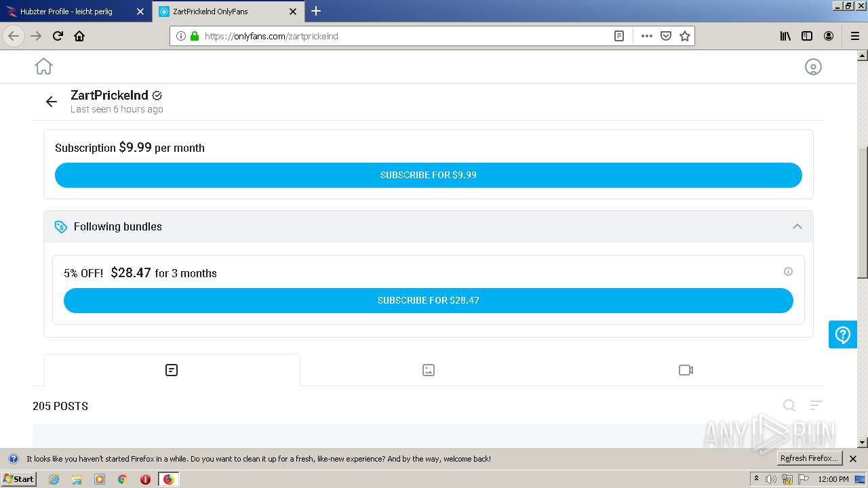The width and height of the screenshot is (868, 488).
Task: Click Last seen 6 hours ago text
Action: pos(117,109)
